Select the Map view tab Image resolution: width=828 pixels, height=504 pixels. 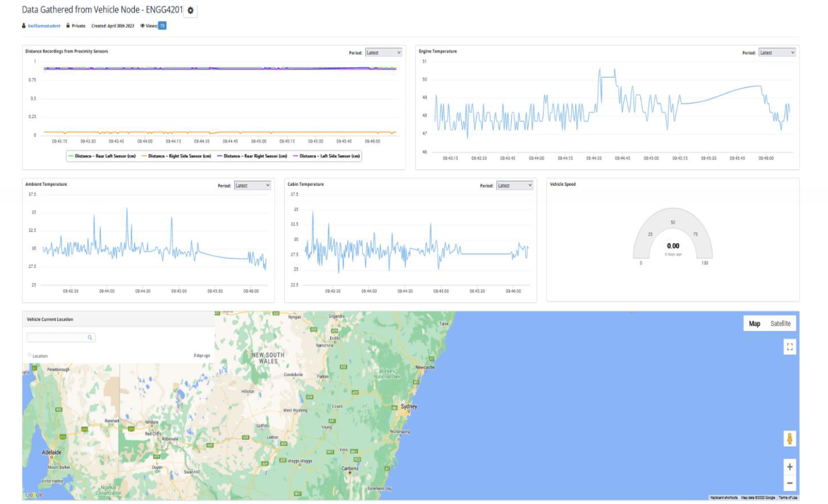[x=755, y=324]
